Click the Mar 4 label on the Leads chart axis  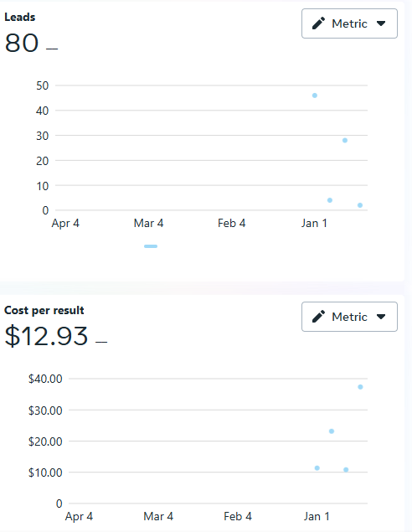148,223
